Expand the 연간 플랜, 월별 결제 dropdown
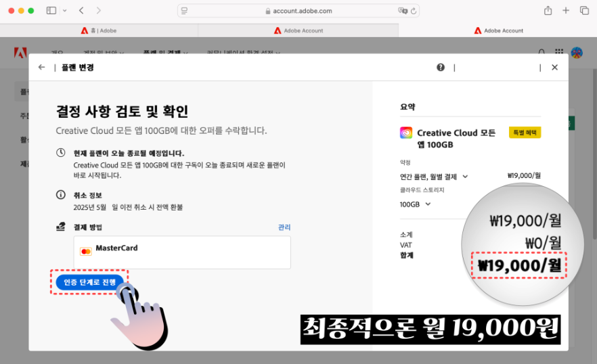597x364 pixels. (434, 177)
